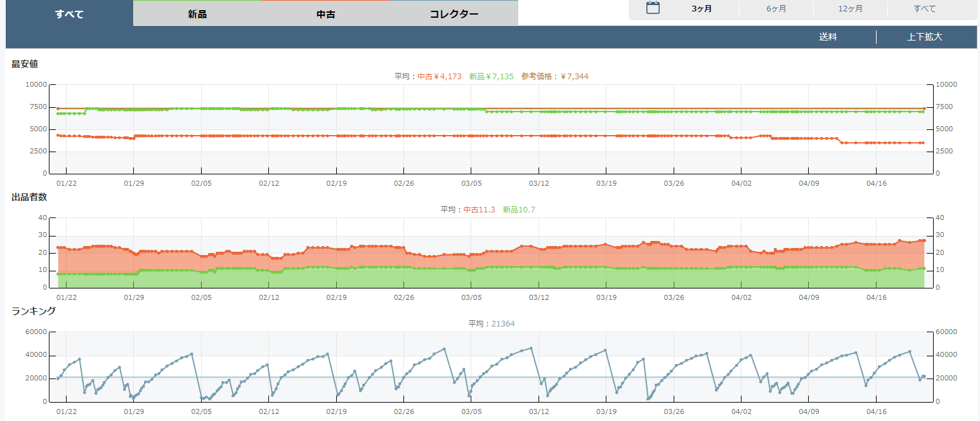
Task: Click the last orange point on 中古 price line
Action: 923,143
